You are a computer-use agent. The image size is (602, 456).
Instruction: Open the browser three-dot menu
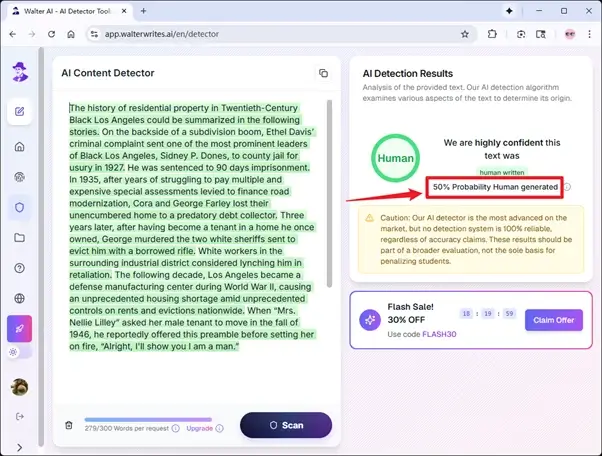click(x=589, y=34)
